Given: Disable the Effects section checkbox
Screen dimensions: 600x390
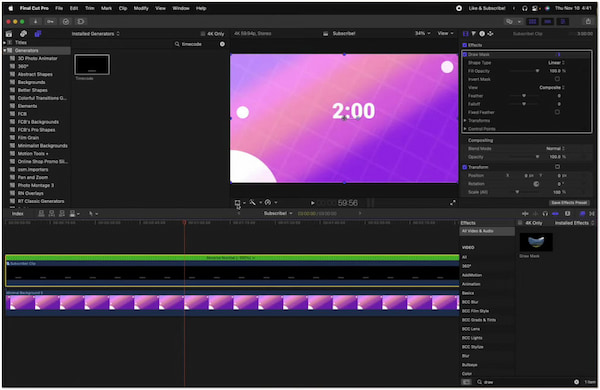Looking at the screenshot, I should [x=465, y=45].
